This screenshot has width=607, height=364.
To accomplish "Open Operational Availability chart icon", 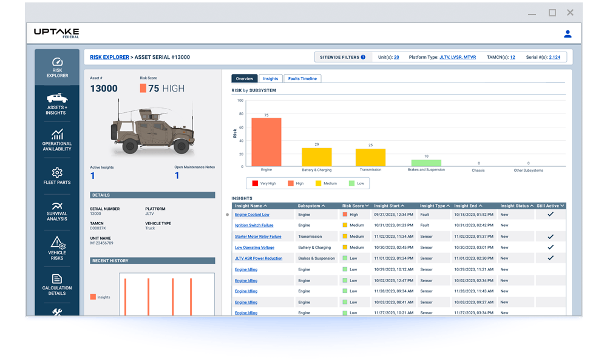I will tap(57, 134).
